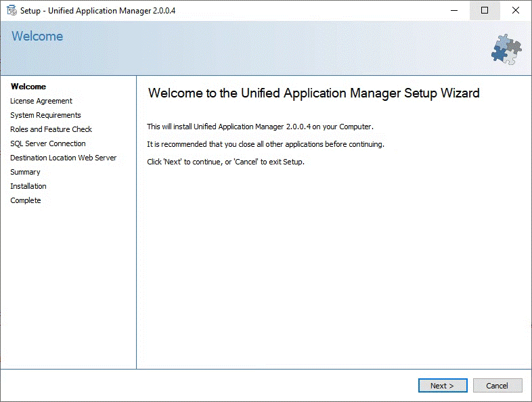Image resolution: width=532 pixels, height=402 pixels.
Task: Select SQL Server Connection step
Action: 48,143
